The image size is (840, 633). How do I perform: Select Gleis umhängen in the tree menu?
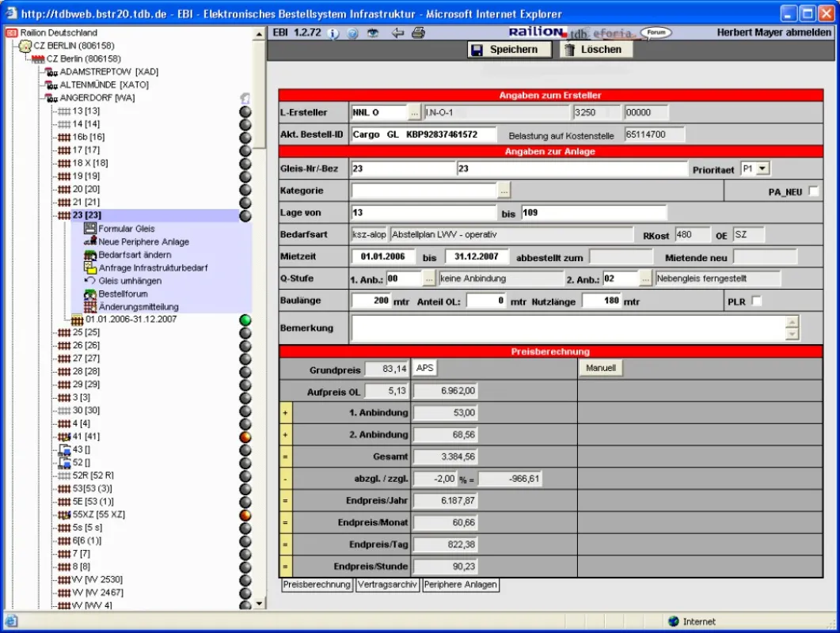click(x=130, y=281)
